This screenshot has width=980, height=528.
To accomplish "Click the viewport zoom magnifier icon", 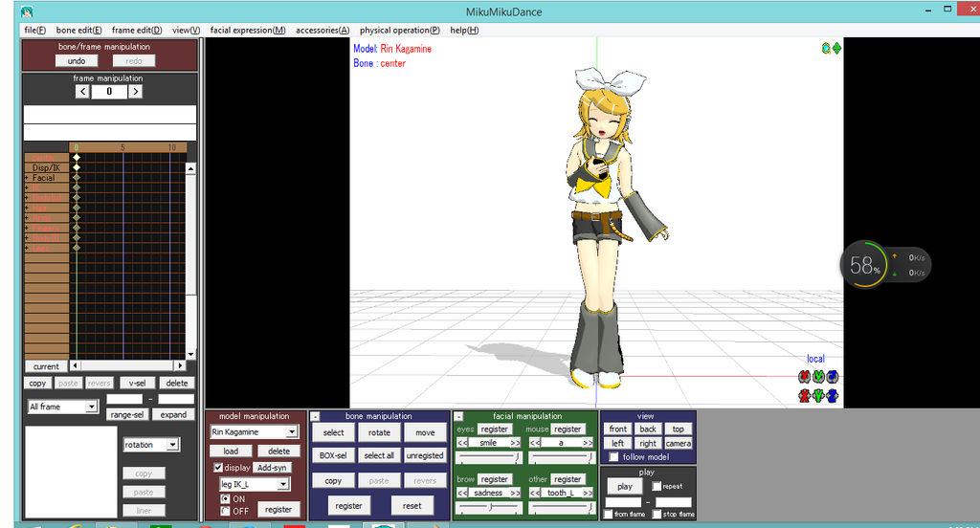I will tap(826, 48).
